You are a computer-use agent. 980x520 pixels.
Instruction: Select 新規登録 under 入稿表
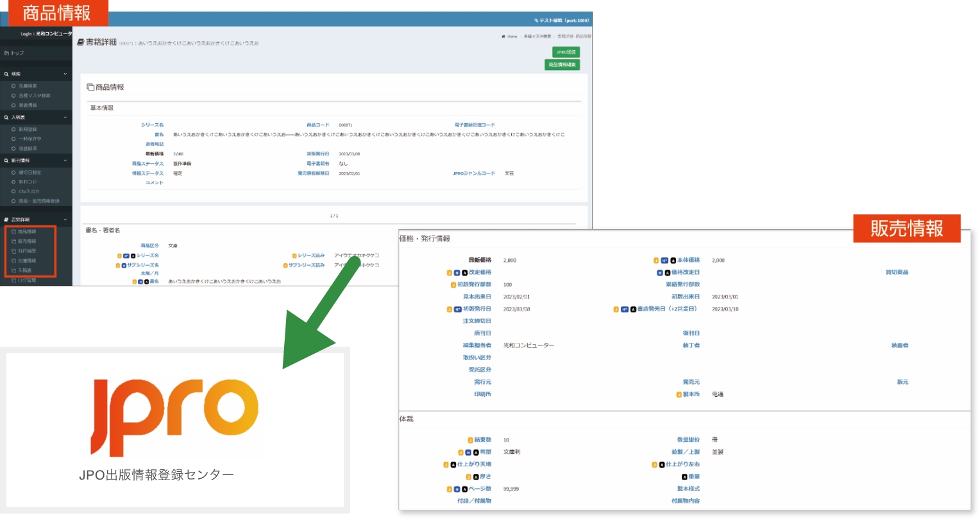coord(28,129)
